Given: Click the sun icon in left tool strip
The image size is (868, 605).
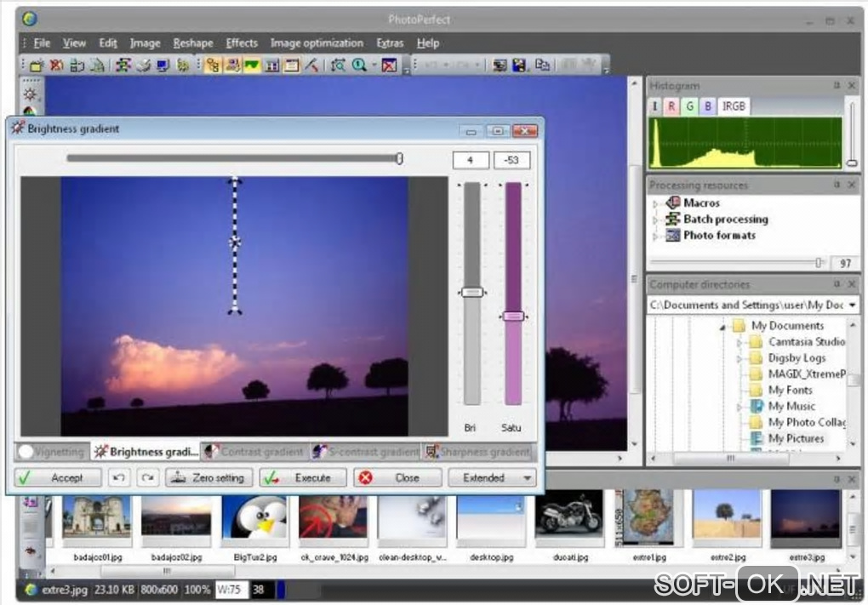Looking at the screenshot, I should tap(30, 94).
